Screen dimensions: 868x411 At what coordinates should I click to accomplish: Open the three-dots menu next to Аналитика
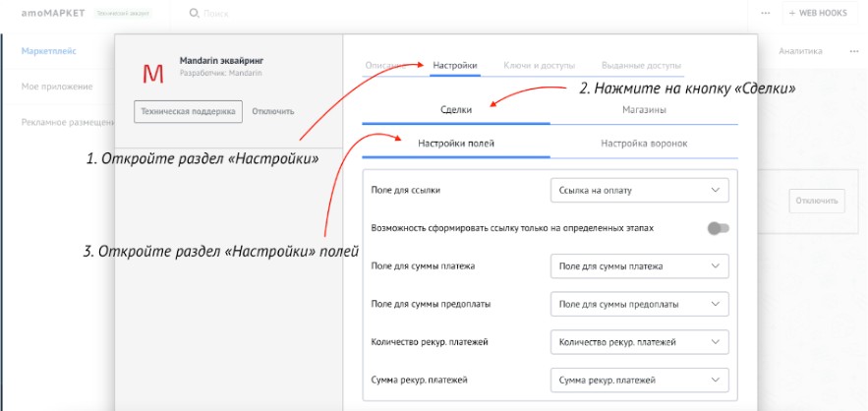pyautogui.click(x=854, y=51)
